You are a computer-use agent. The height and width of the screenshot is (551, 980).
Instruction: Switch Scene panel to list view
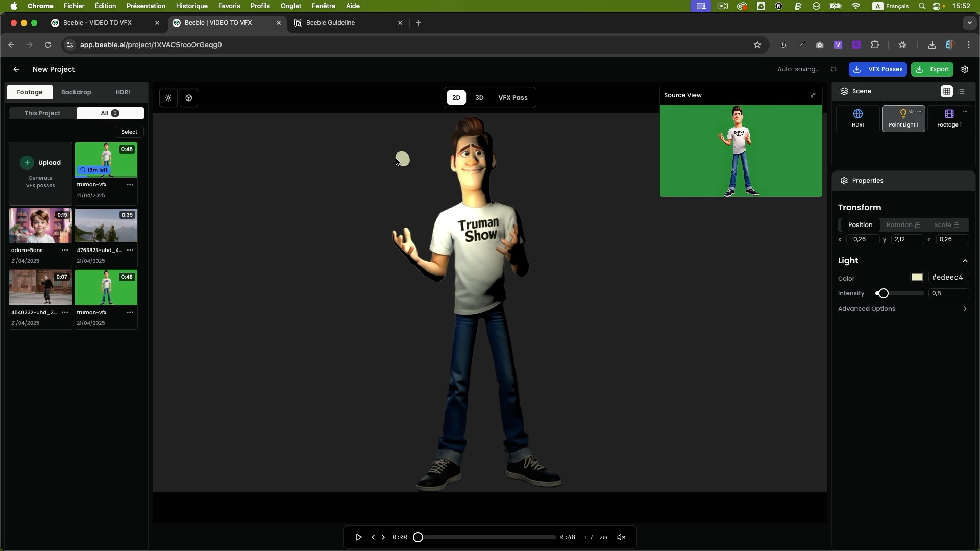(962, 91)
